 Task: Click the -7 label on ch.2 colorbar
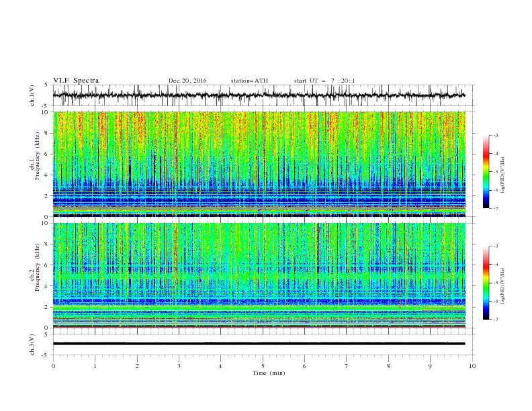tap(496, 320)
